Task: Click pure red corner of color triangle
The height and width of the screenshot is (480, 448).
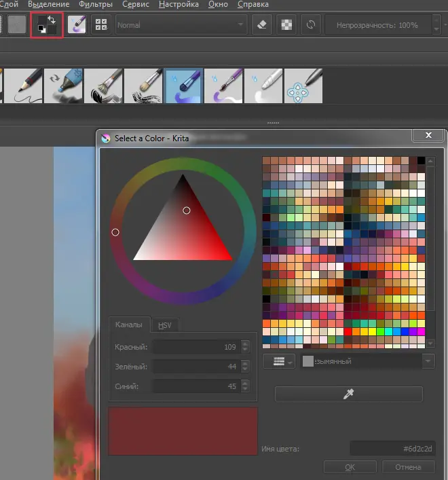Action: [230, 259]
